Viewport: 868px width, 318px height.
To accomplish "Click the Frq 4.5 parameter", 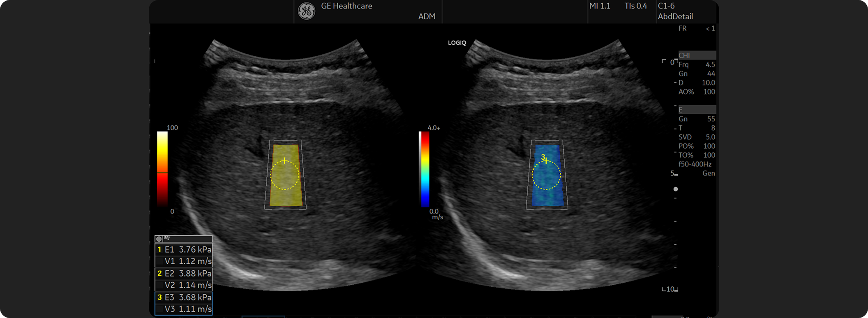I will [697, 65].
